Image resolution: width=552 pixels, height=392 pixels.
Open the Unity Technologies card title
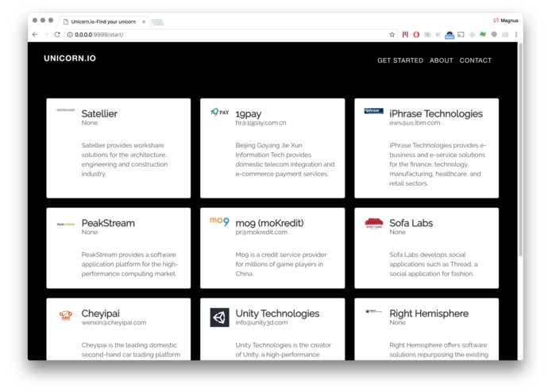pos(277,313)
